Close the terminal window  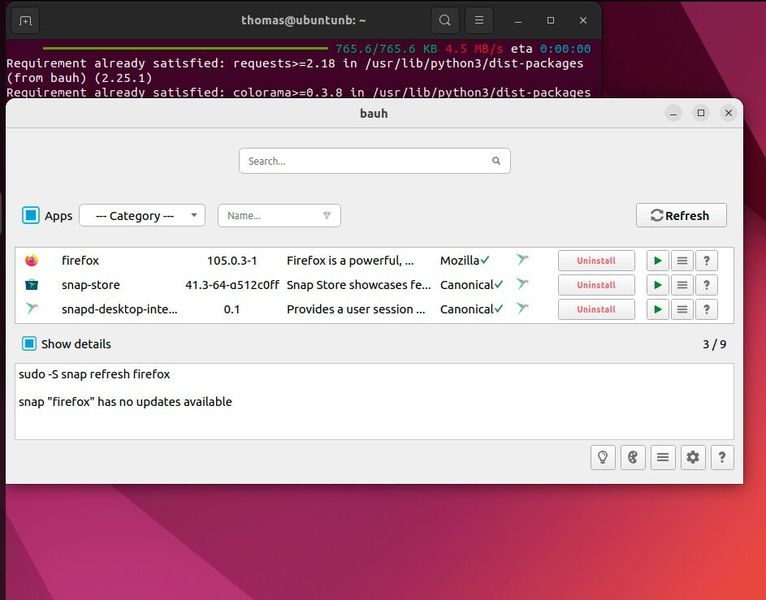[583, 20]
